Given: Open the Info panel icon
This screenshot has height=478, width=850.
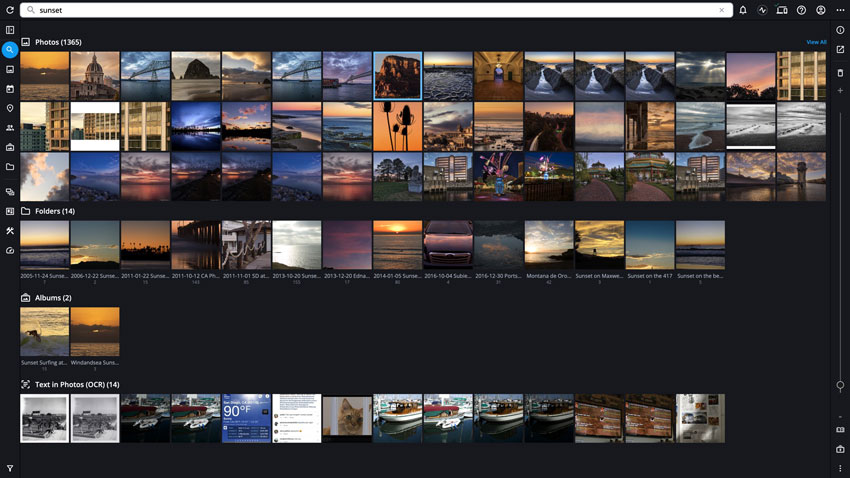Looking at the screenshot, I should (840, 30).
